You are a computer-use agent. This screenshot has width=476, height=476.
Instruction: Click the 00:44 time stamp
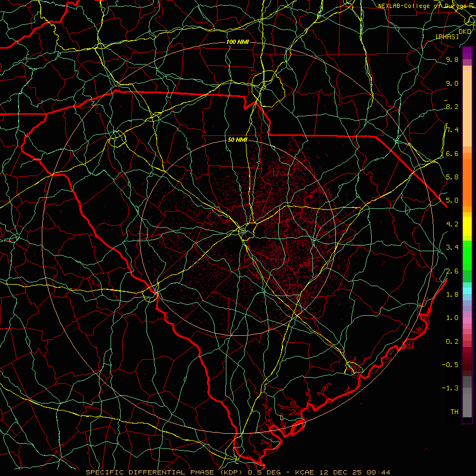pyautogui.click(x=378, y=472)
